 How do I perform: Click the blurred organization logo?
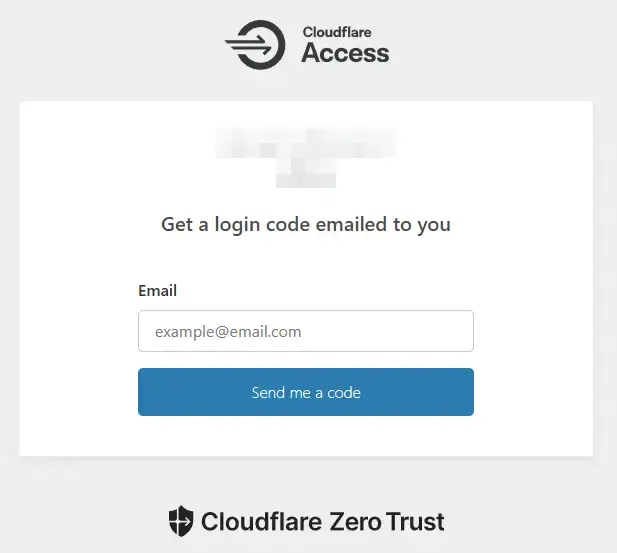pyautogui.click(x=306, y=157)
